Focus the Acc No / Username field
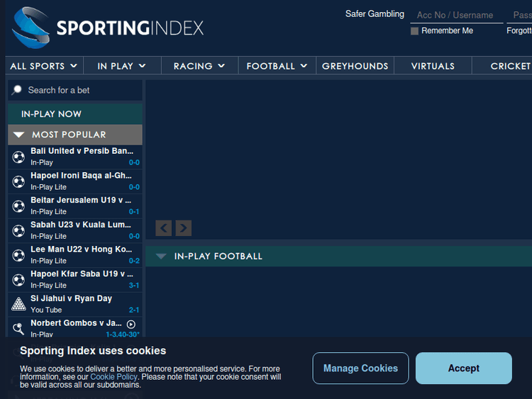Screen dimensions: 532x399 pos(457,16)
